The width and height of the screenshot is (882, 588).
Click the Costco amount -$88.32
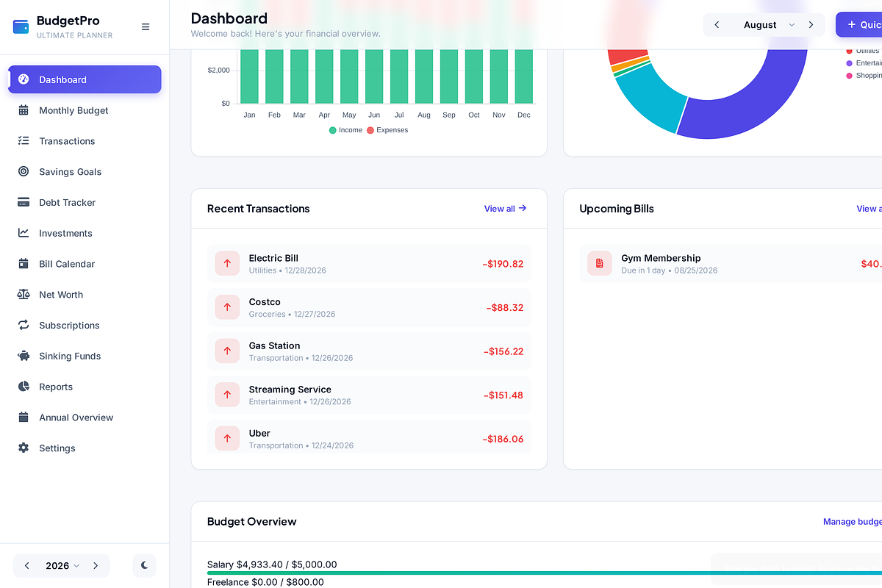tap(505, 308)
